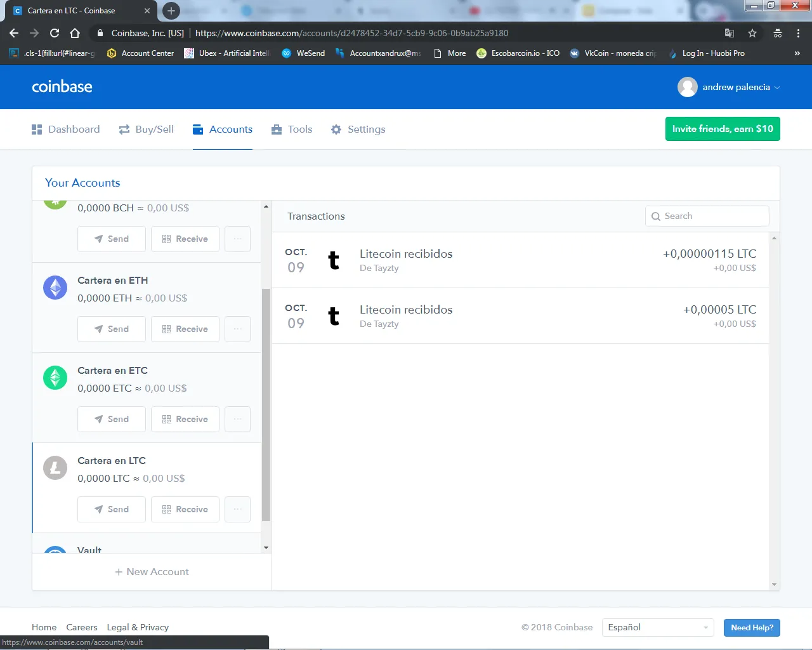Click the coinbase.com URL in the address bar
The height and width of the screenshot is (650, 812).
tap(352, 33)
